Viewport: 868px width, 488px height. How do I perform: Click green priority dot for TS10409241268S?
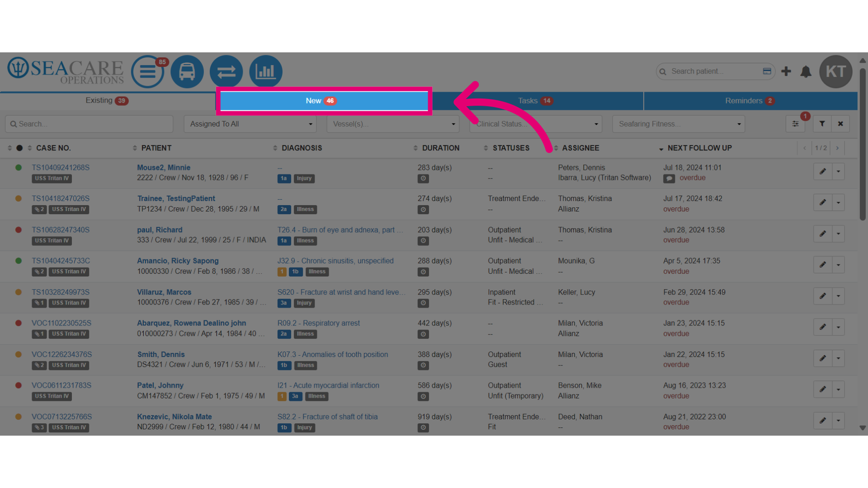point(19,168)
